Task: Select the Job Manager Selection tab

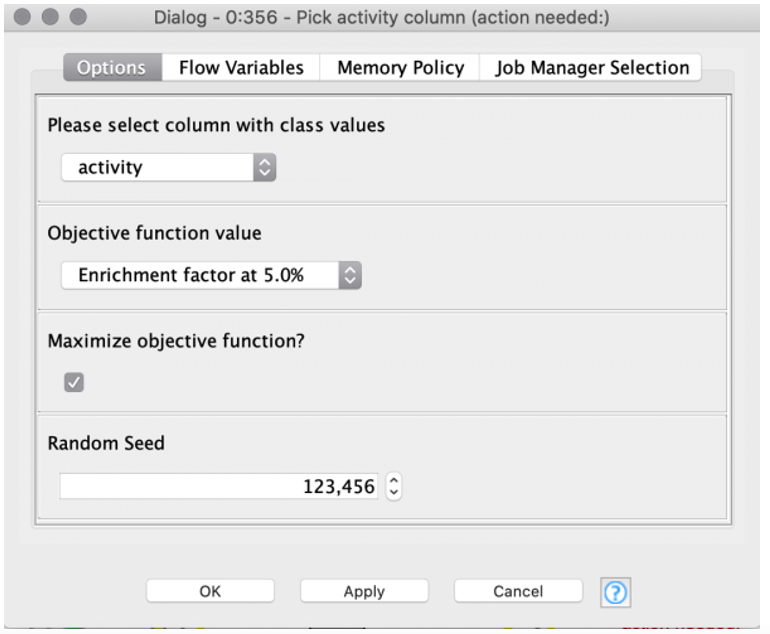Action: (x=592, y=68)
